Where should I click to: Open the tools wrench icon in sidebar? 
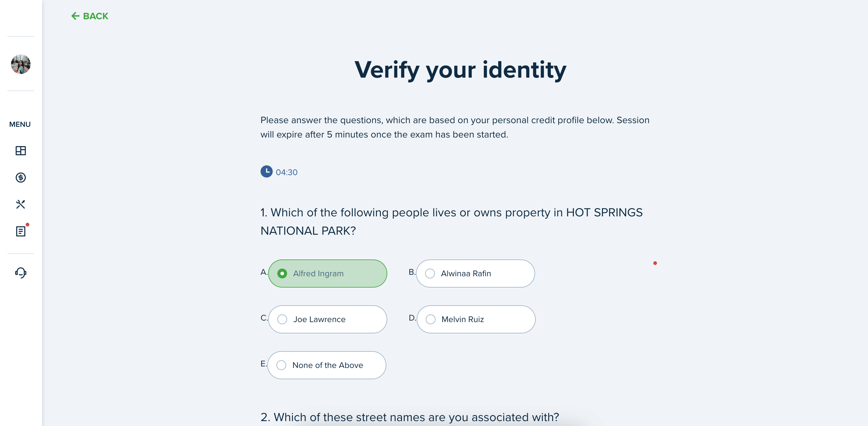click(x=20, y=204)
